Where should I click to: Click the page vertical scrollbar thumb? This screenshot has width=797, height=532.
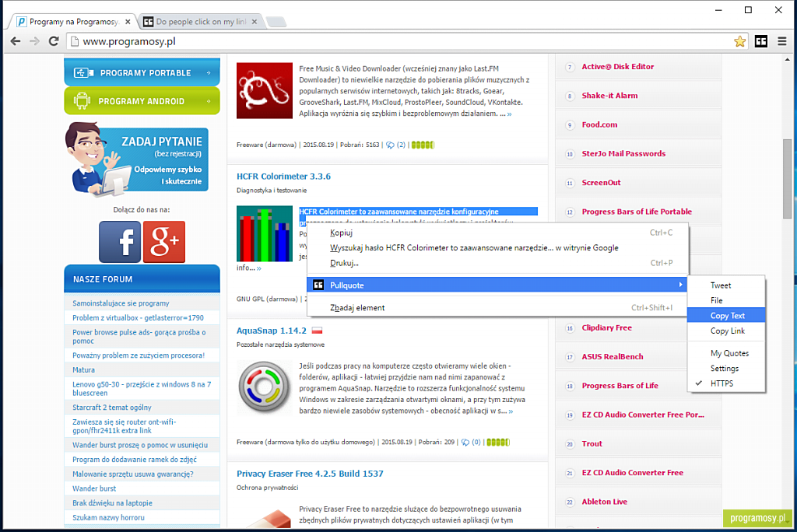(788, 178)
